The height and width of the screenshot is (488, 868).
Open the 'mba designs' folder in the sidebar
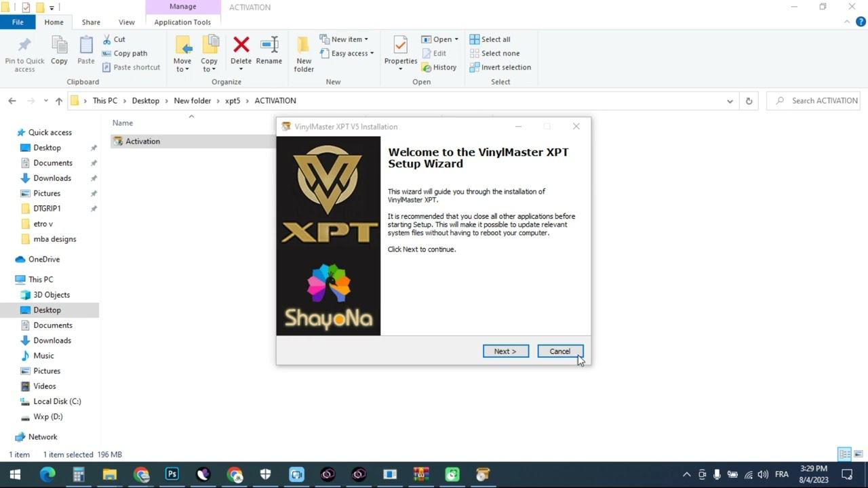pos(55,239)
